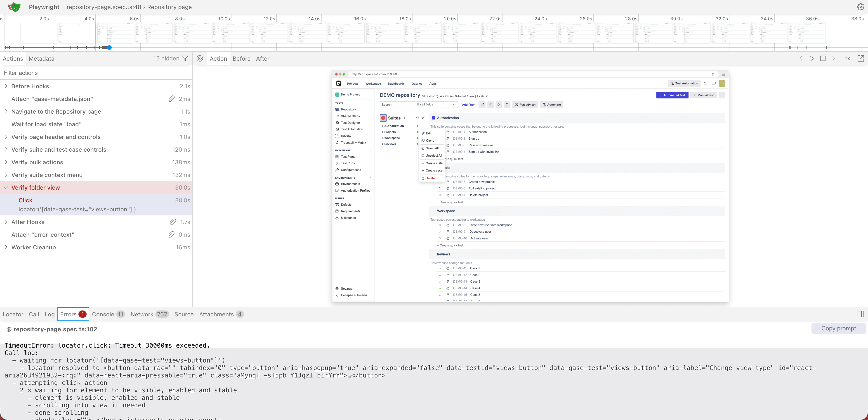Go to previous action arrow
Viewport: 868px width, 420px height.
point(801,58)
